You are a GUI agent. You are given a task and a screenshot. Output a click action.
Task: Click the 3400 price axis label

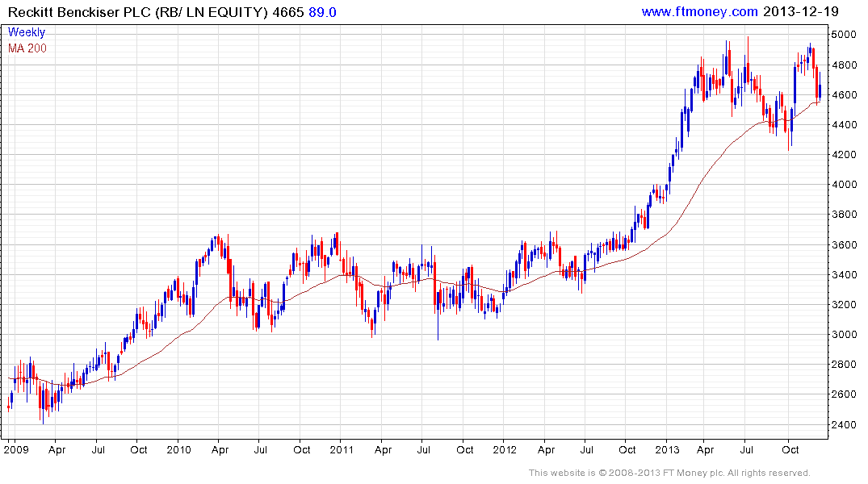pyautogui.click(x=844, y=274)
